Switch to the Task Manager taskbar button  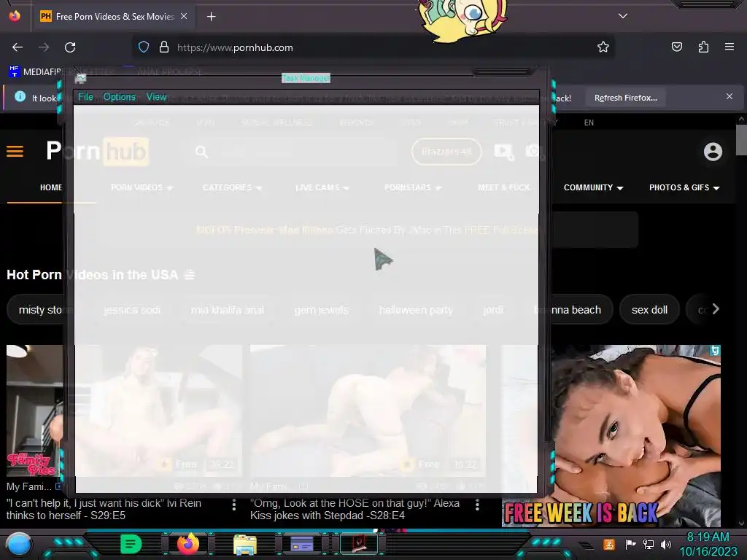pos(359,544)
